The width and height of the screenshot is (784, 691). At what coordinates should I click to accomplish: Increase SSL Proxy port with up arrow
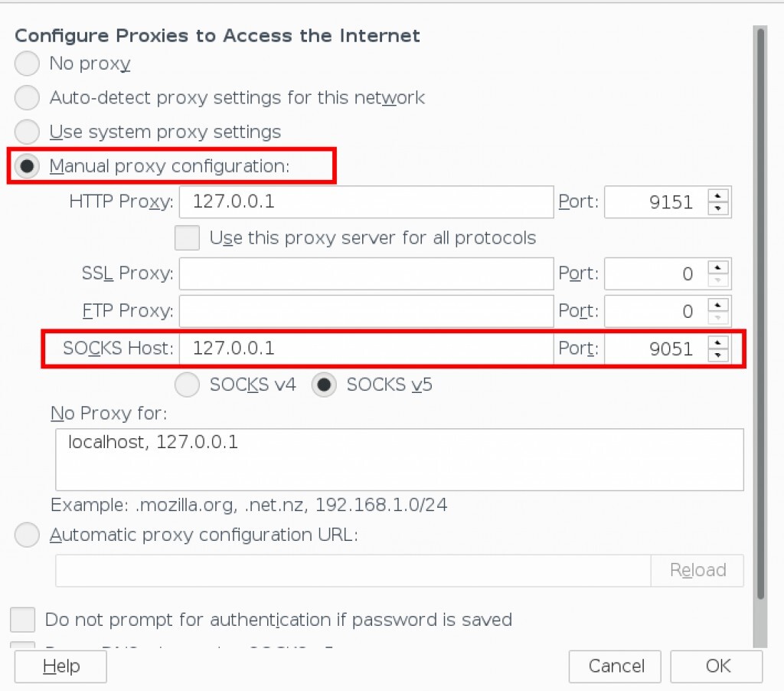click(x=718, y=267)
